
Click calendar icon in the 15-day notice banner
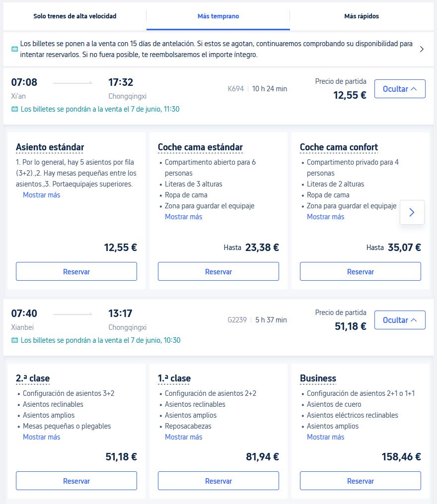[14, 49]
